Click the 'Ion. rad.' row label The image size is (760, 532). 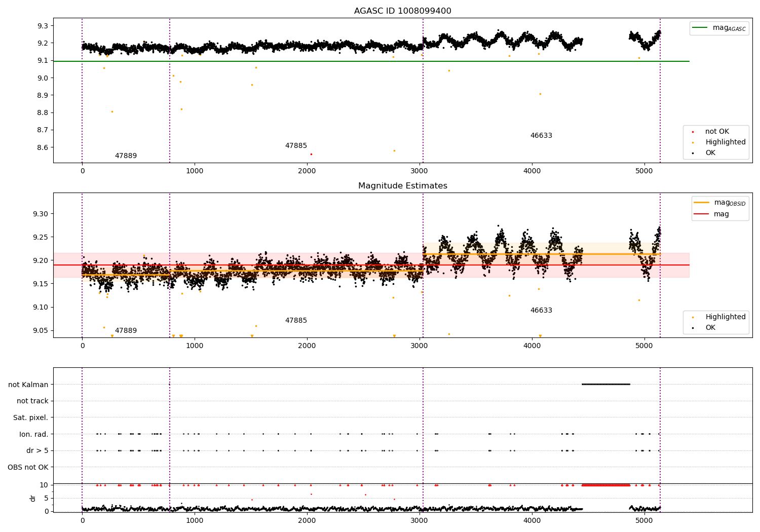[34, 434]
